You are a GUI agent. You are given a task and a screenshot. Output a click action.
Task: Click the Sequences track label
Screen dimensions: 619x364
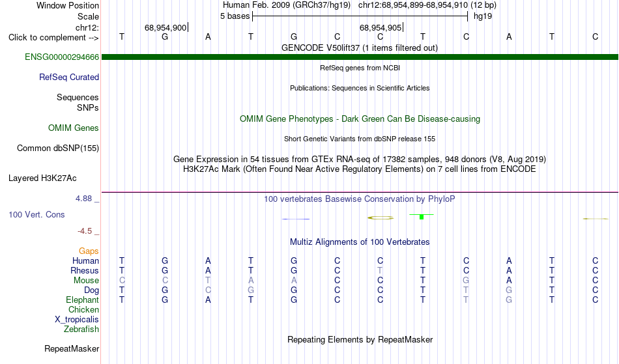click(78, 98)
